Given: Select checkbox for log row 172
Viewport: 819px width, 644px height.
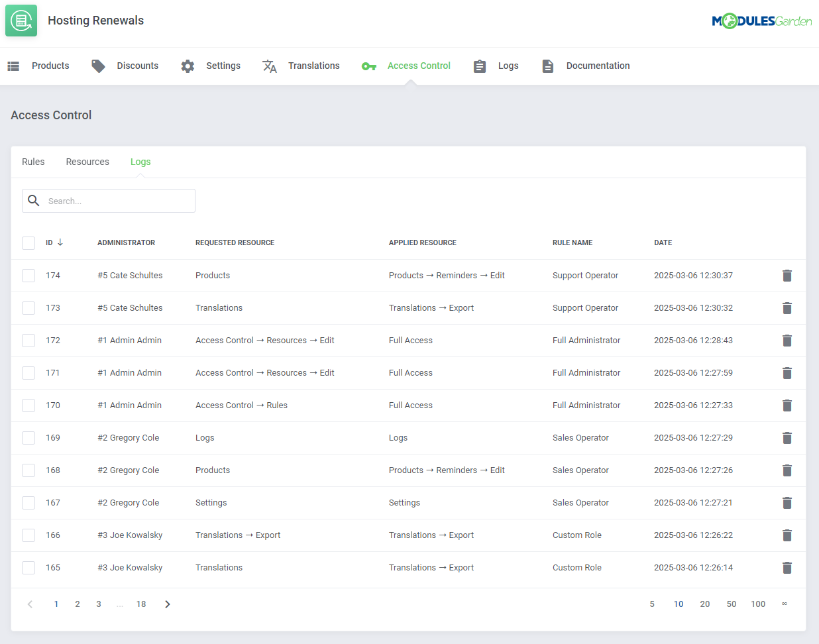Looking at the screenshot, I should click(x=28, y=341).
